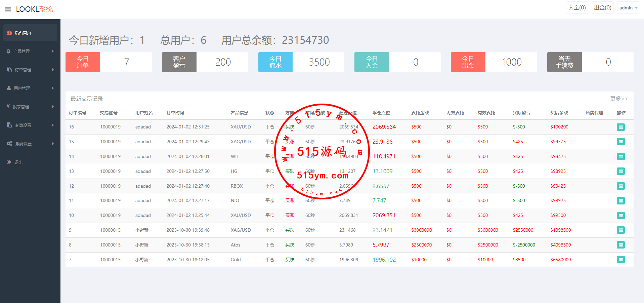The height and width of the screenshot is (303, 644).
Task: Click the gears icon for 系统设置
Action: coord(9,144)
